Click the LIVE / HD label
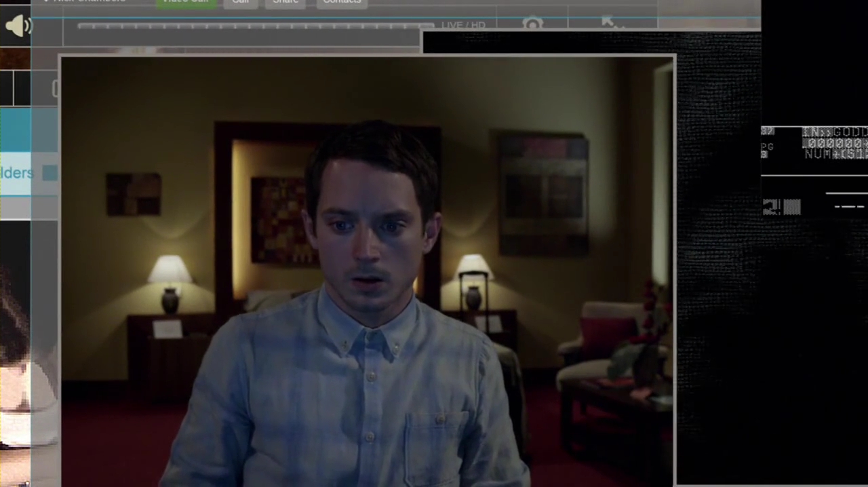The image size is (868, 487). coord(463,26)
